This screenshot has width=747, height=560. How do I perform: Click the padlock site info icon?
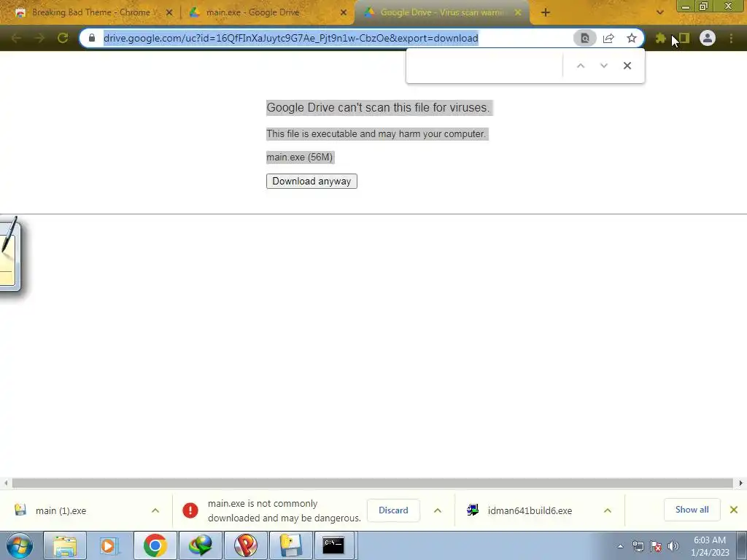point(92,38)
